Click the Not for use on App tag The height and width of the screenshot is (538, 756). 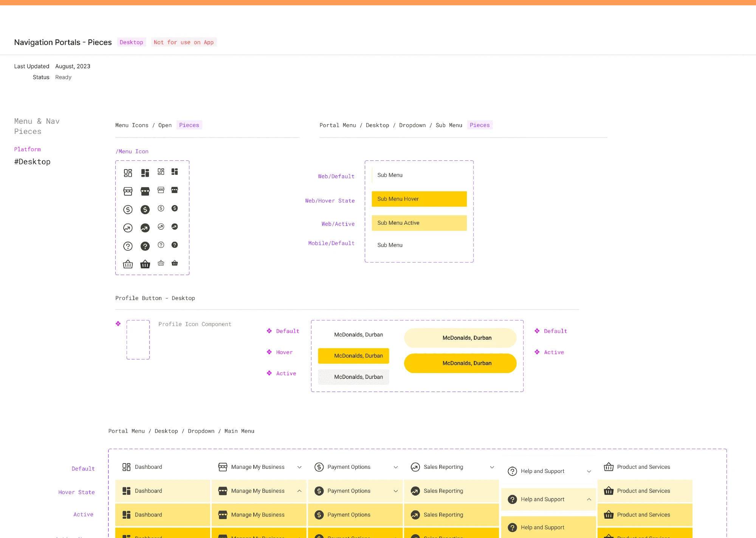pyautogui.click(x=184, y=42)
